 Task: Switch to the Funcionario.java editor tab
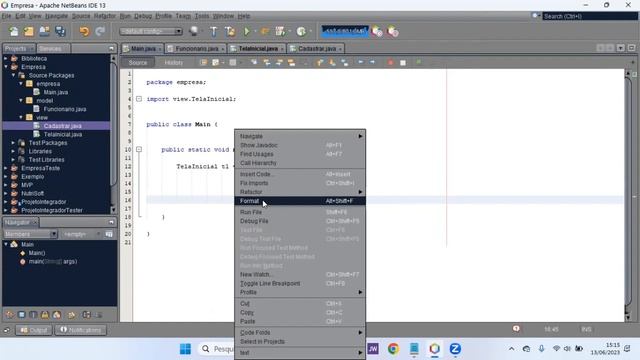(196, 49)
